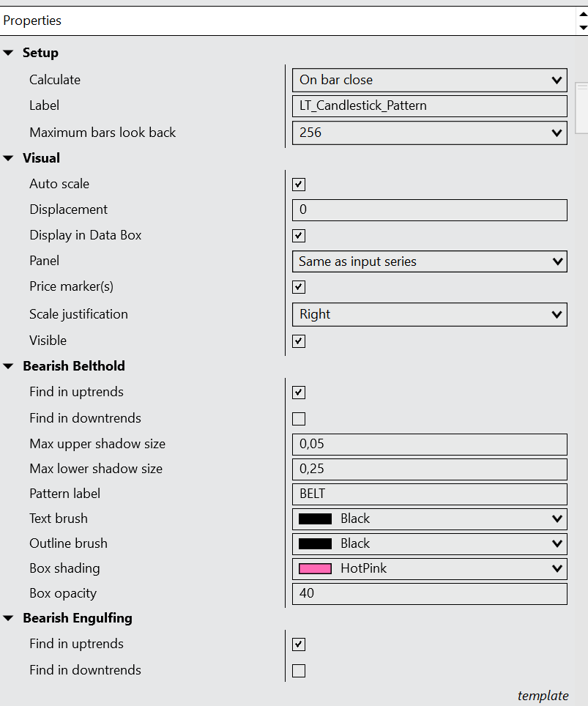
Task: Click the Box opacity input field
Action: tap(429, 594)
